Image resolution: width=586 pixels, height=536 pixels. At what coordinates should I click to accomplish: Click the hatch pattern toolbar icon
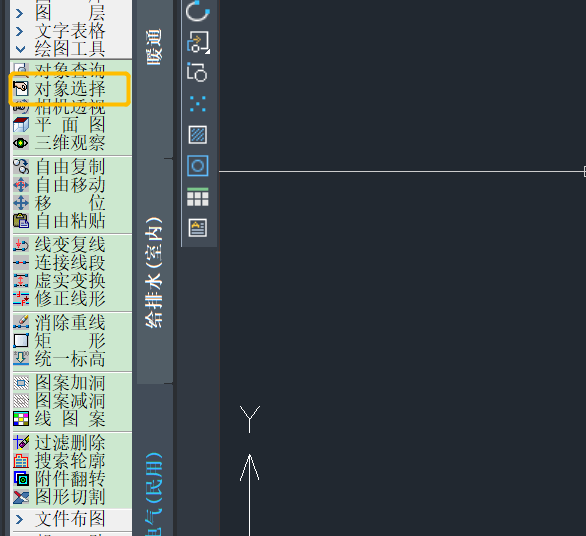198,135
